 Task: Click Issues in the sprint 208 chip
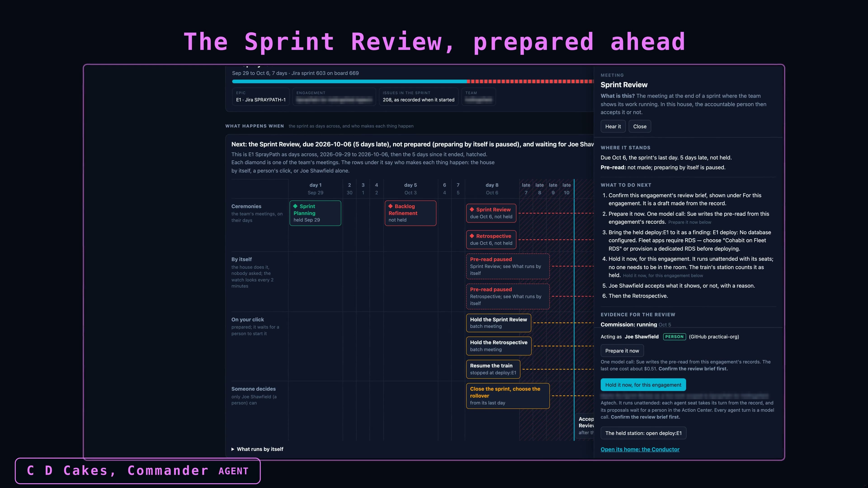pos(418,97)
